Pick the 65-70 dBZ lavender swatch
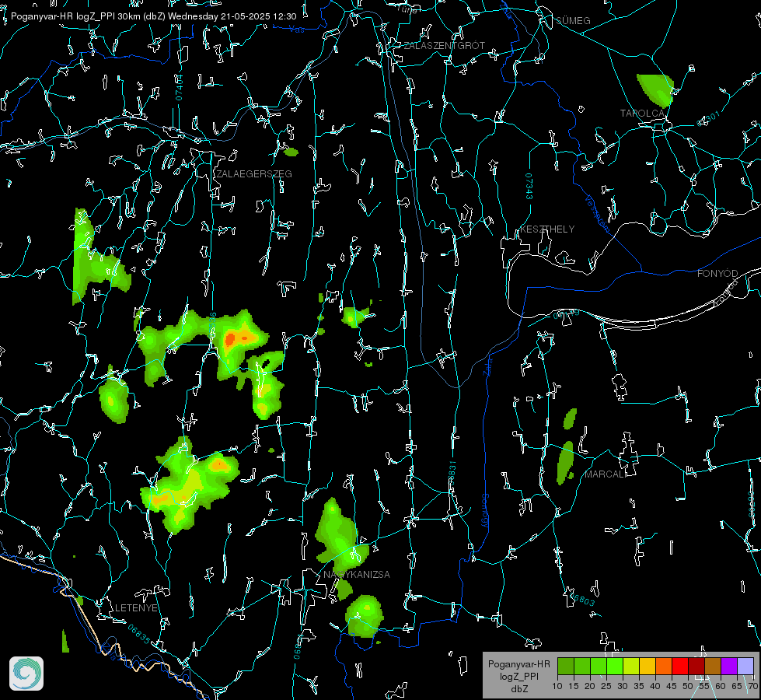The height and width of the screenshot is (700, 761). pos(745,666)
